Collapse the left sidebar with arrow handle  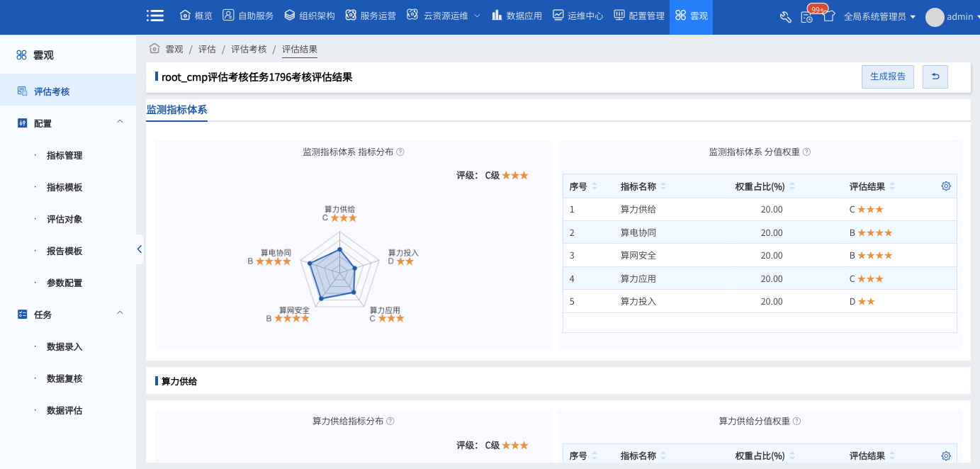point(139,249)
